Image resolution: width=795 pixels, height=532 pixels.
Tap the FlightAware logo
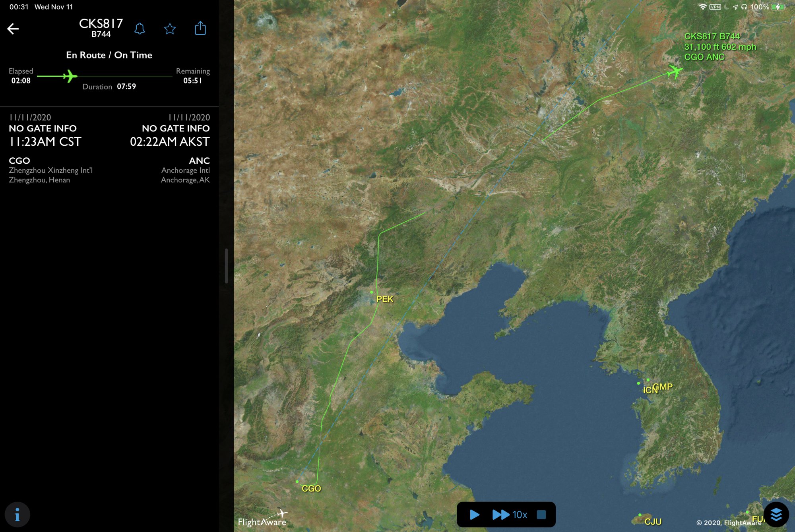[263, 518]
